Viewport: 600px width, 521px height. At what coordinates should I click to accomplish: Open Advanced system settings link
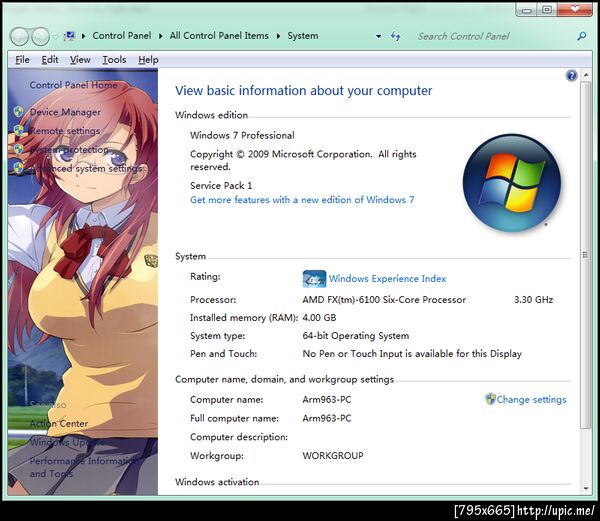[x=86, y=168]
